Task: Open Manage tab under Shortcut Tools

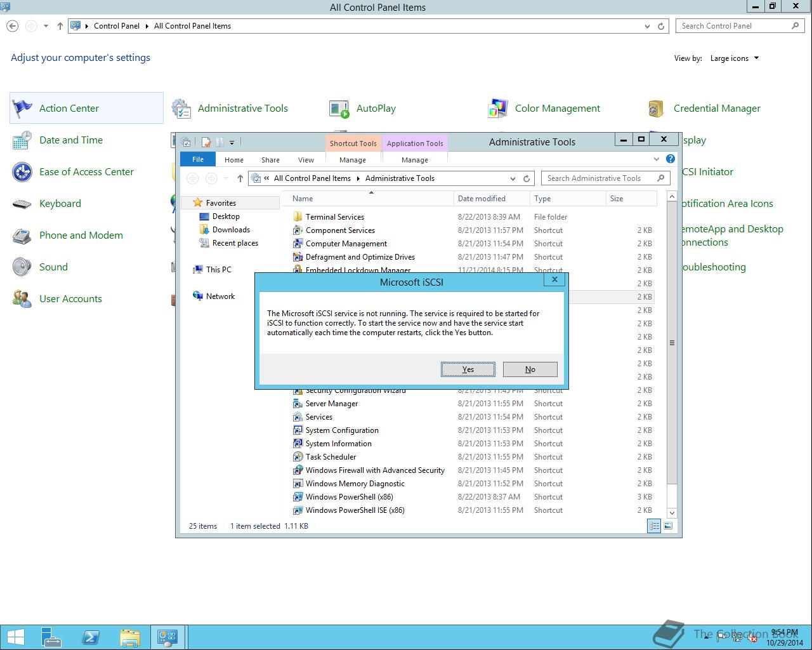Action: tap(353, 160)
